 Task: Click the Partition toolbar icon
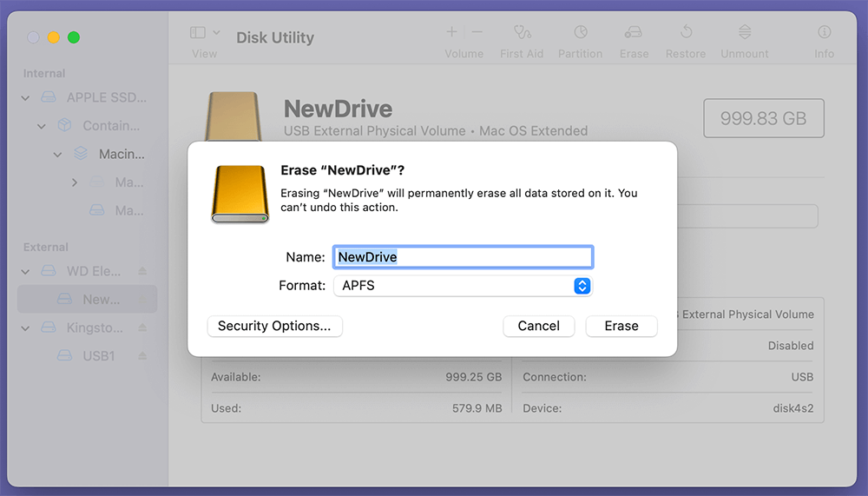580,32
